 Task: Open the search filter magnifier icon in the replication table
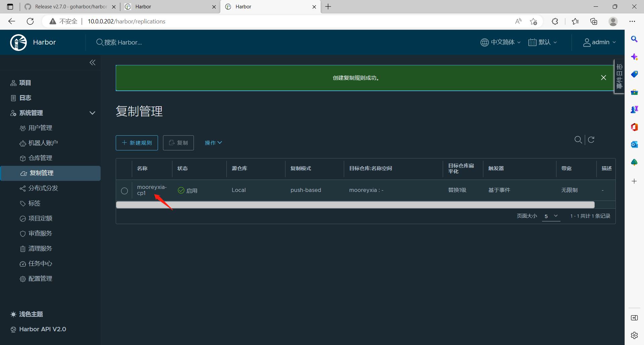click(578, 140)
